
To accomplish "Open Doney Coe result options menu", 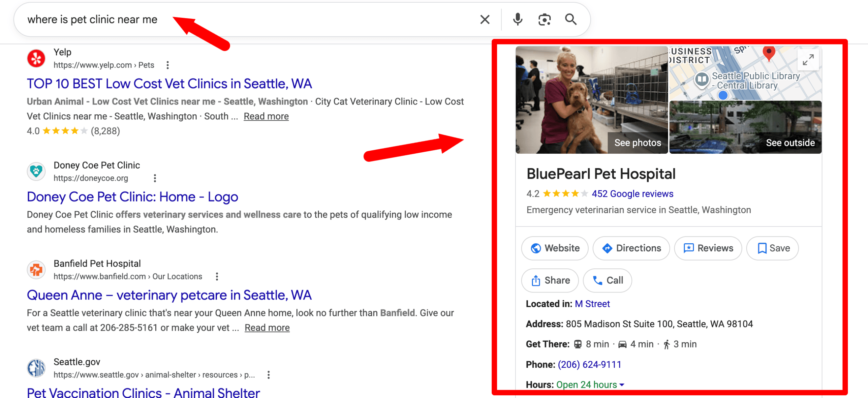I will click(x=155, y=178).
